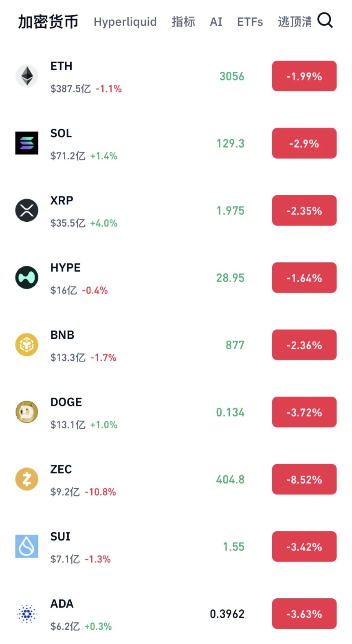
Task: Tap the Cardano ADA logo
Action: click(x=27, y=613)
